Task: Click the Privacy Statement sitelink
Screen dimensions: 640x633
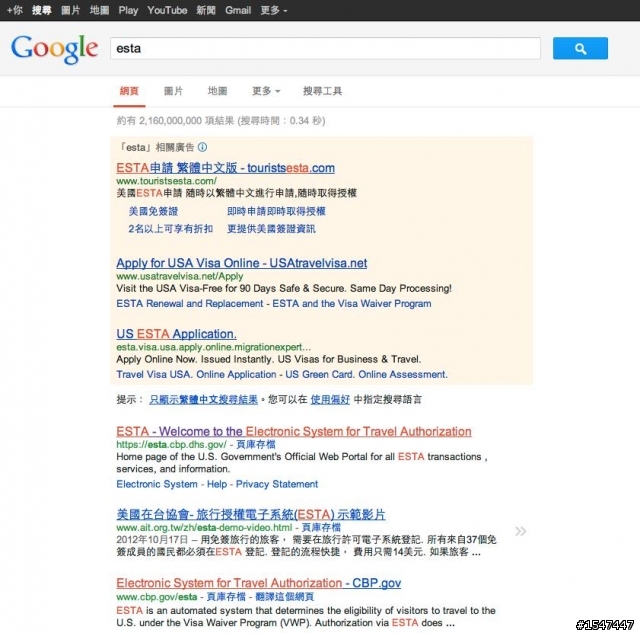Action: (277, 484)
